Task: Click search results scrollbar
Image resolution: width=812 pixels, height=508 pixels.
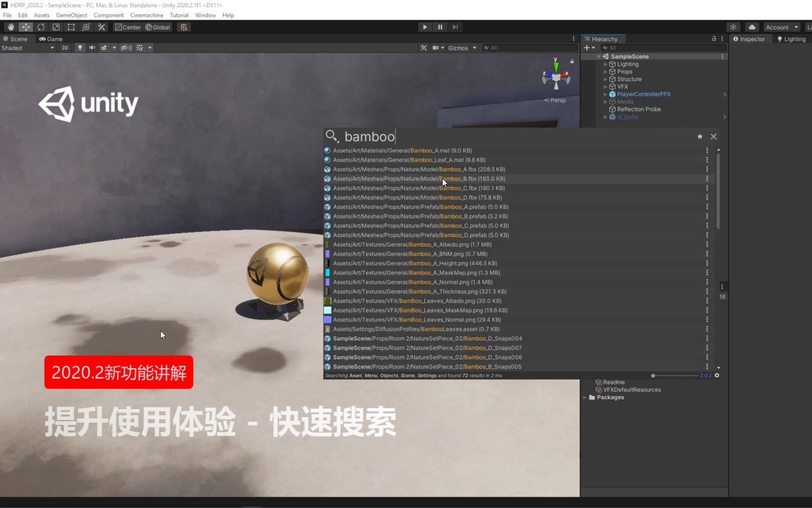Action: pos(719,191)
